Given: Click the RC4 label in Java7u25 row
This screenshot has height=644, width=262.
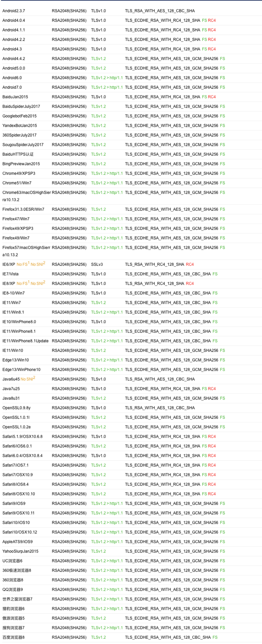Looking at the screenshot, I should tap(212, 389).
